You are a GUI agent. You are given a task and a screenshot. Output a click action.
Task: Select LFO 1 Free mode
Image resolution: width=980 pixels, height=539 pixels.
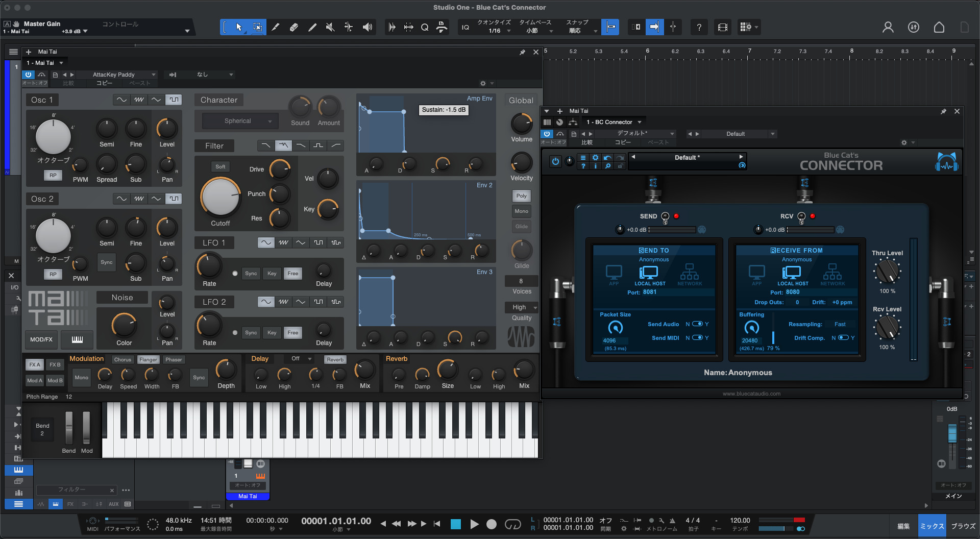pos(292,274)
